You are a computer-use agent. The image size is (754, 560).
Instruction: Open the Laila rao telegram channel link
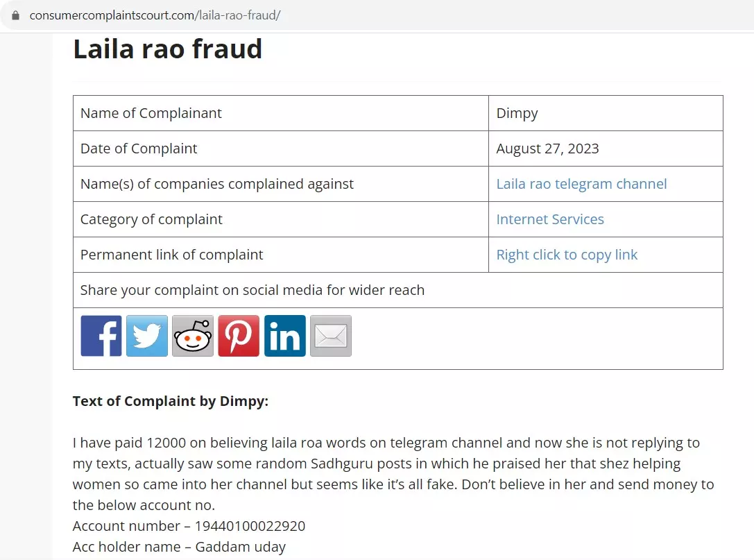(581, 184)
